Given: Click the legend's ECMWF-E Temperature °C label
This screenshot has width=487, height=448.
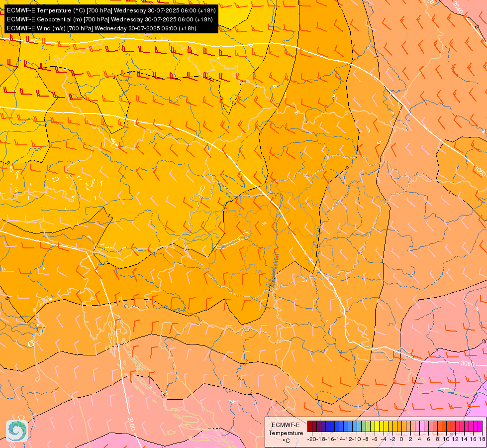Looking at the screenshot, I should pyautogui.click(x=286, y=433).
